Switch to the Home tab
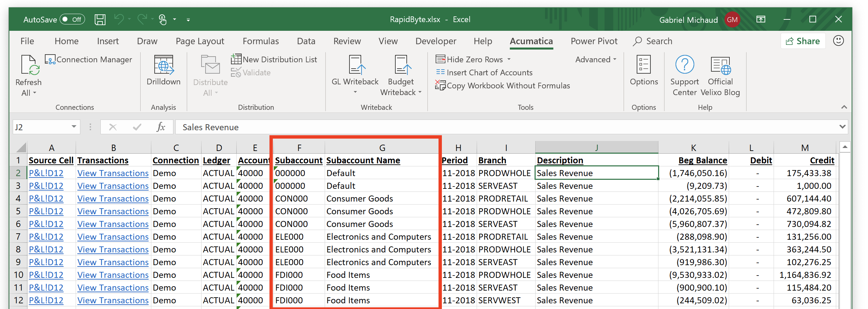Screen dimensions: 868x309 66,41
